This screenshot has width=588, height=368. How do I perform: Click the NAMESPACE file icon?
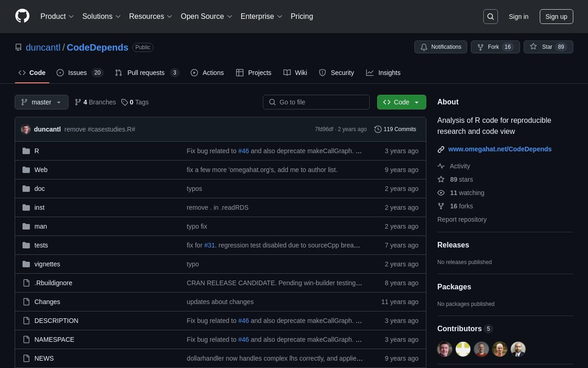[x=26, y=339]
